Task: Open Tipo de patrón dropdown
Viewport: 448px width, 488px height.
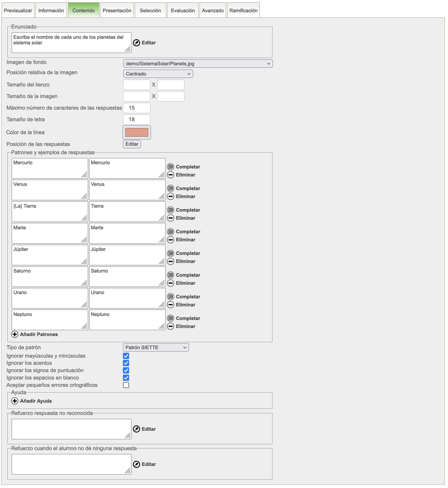Action: (156, 347)
